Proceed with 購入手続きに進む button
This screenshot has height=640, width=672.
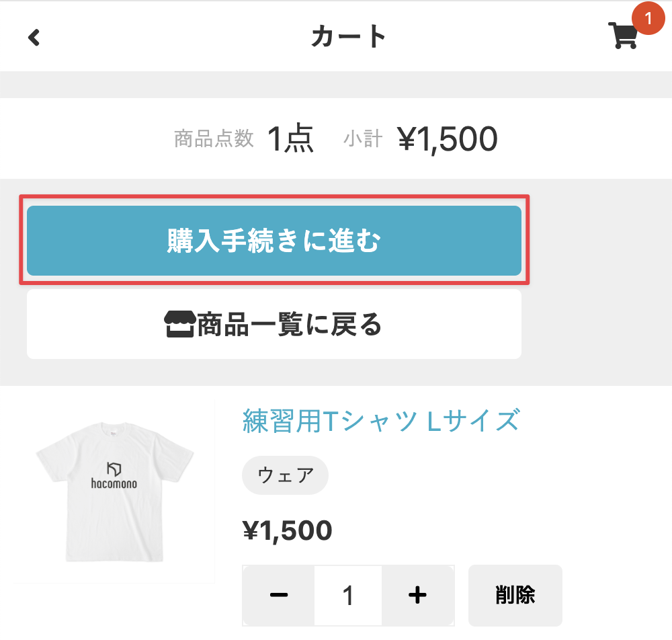274,241
